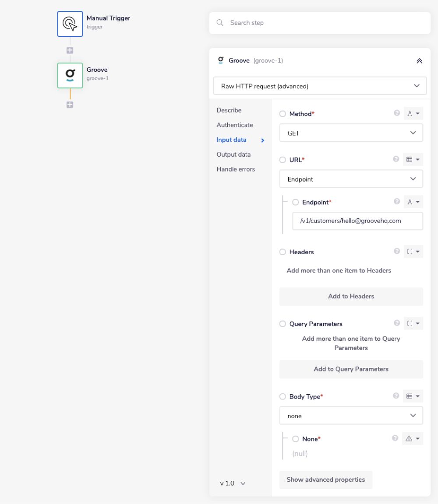Open the Raw HTTP request operation dropdown
This screenshot has height=504, width=438.
[x=320, y=86]
